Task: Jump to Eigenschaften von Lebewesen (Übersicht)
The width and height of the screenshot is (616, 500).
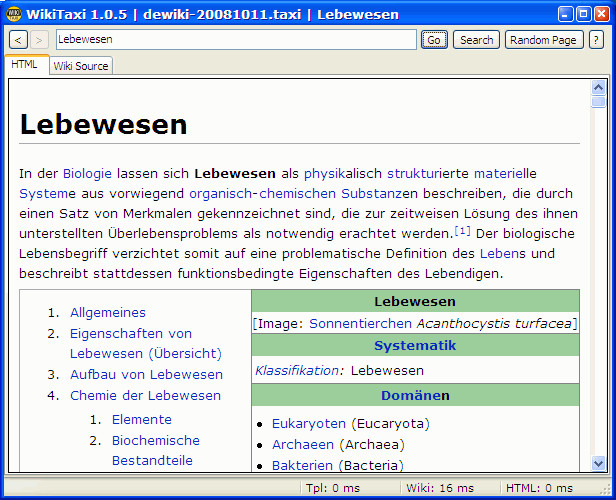Action: (146, 343)
